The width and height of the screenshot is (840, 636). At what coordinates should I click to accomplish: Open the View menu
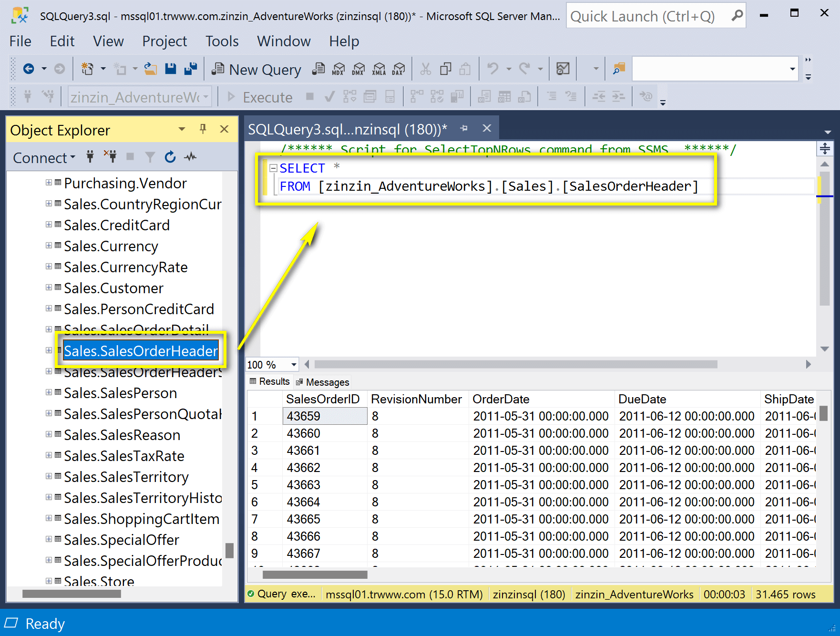click(108, 41)
